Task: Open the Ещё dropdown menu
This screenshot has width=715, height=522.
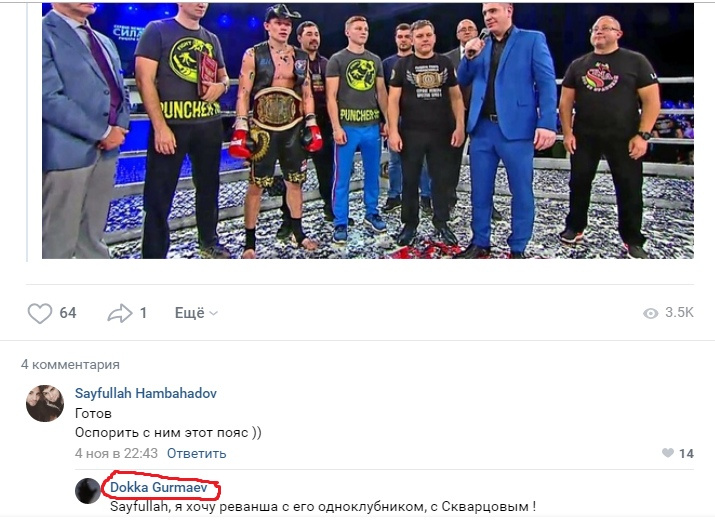Action: pyautogui.click(x=196, y=313)
